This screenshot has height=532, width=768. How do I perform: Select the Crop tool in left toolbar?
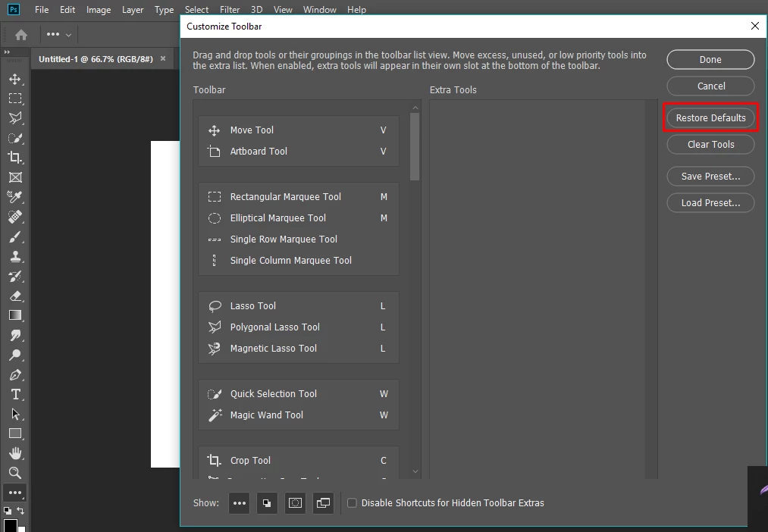tap(15, 158)
